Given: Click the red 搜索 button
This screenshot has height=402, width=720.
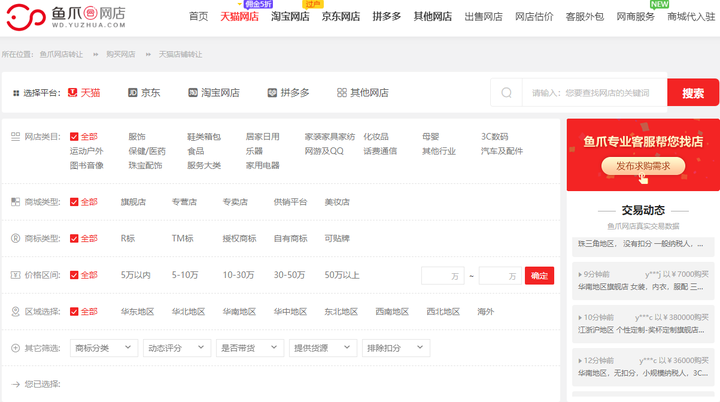Looking at the screenshot, I should (693, 93).
